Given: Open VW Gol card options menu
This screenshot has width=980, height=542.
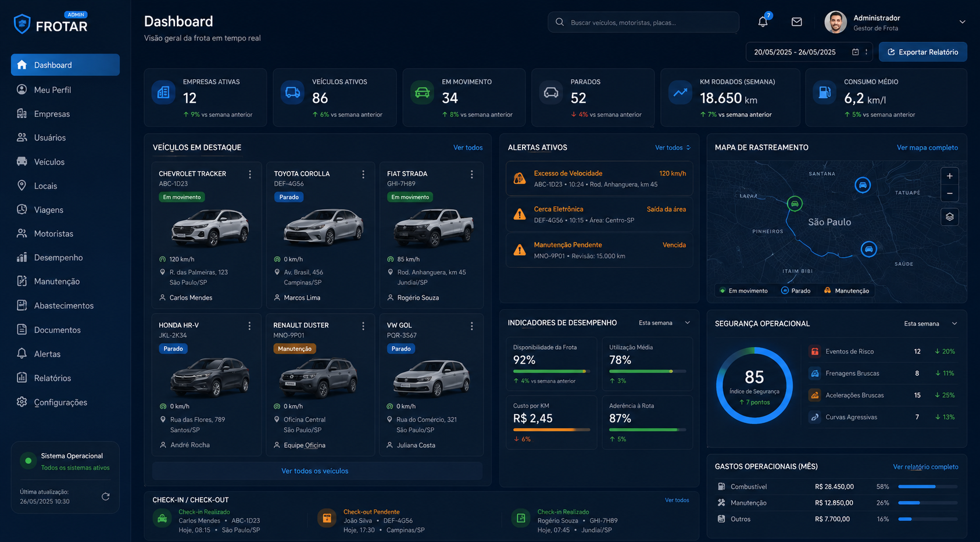Looking at the screenshot, I should 471,326.
